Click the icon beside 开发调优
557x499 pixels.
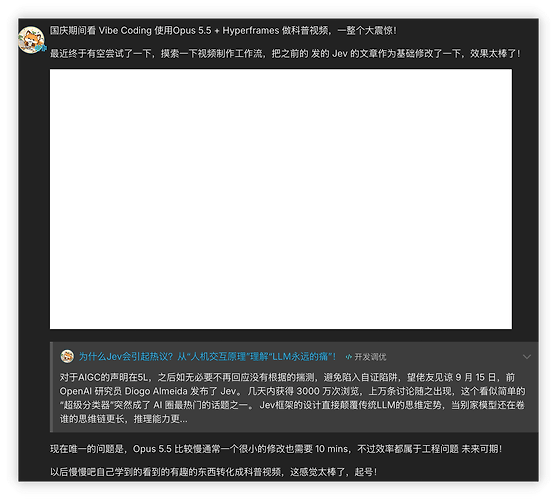click(x=349, y=357)
